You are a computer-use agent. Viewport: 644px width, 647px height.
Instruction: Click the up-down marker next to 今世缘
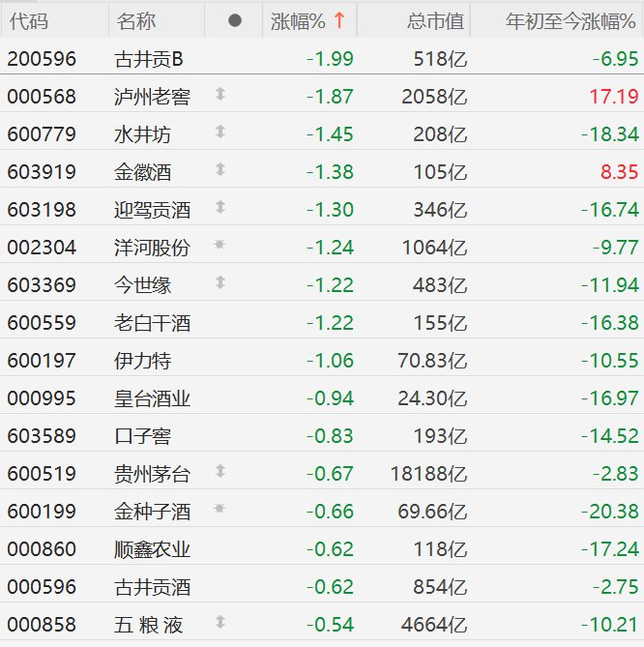(x=220, y=283)
